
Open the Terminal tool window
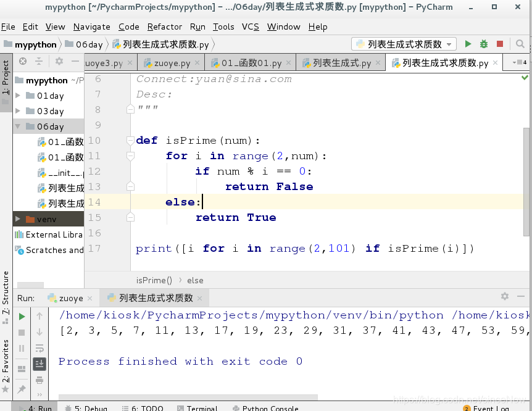pos(197,408)
